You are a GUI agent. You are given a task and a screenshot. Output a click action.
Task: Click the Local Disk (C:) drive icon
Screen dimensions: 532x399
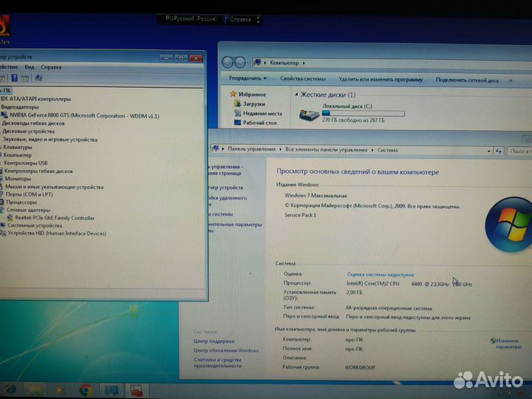pyautogui.click(x=310, y=115)
